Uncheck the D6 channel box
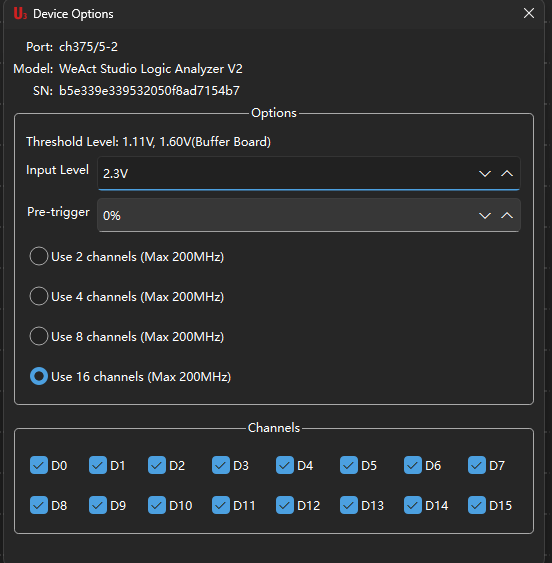This screenshot has width=552, height=563. click(413, 465)
